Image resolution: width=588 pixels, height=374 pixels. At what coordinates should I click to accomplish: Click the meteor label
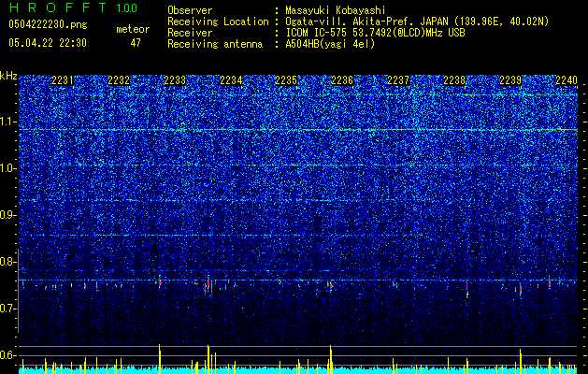point(133,29)
